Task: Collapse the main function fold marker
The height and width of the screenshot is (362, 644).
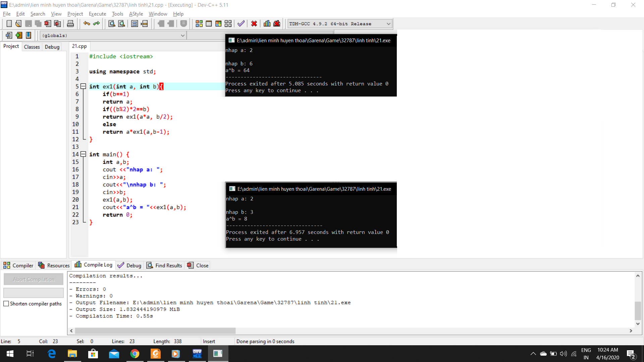Action: (83, 154)
